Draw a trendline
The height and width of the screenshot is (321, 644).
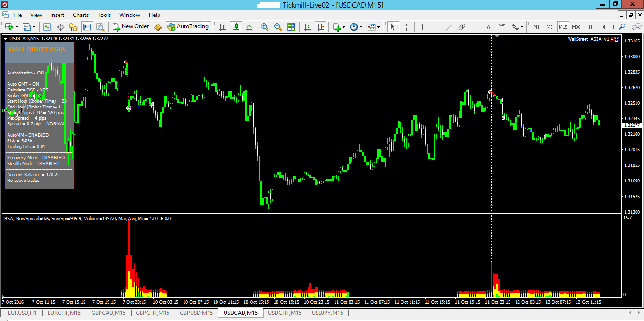449,27
